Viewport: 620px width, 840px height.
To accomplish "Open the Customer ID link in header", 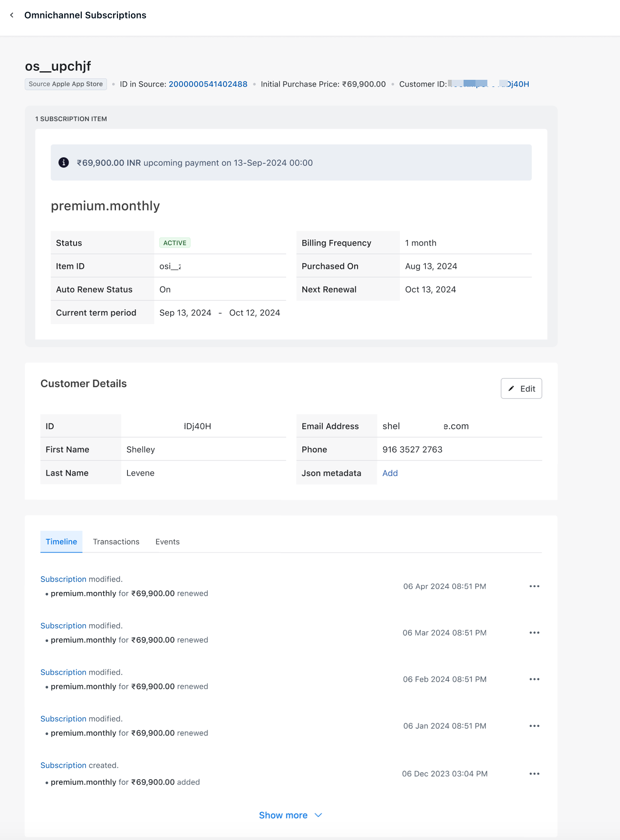I will pyautogui.click(x=489, y=84).
